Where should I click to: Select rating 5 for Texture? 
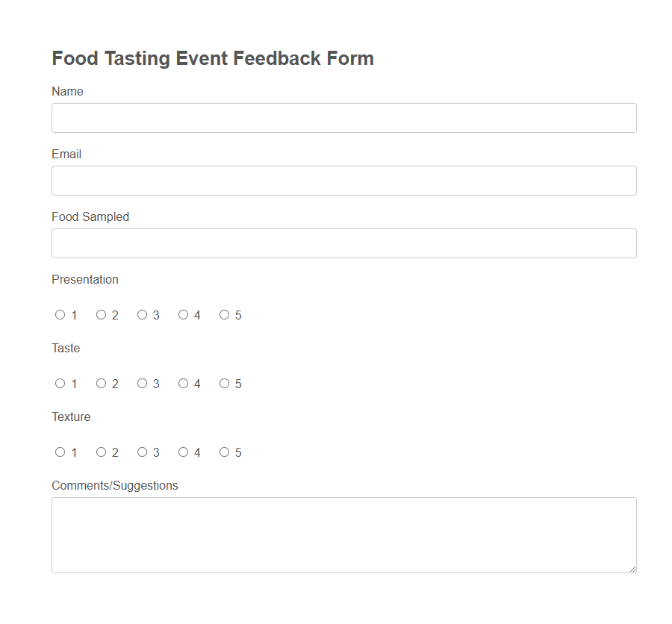[x=224, y=452]
